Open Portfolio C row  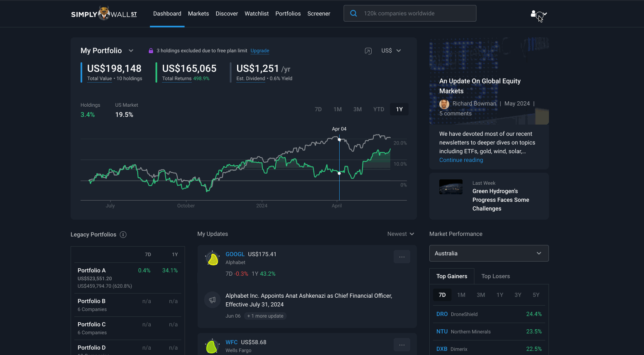coord(128,328)
